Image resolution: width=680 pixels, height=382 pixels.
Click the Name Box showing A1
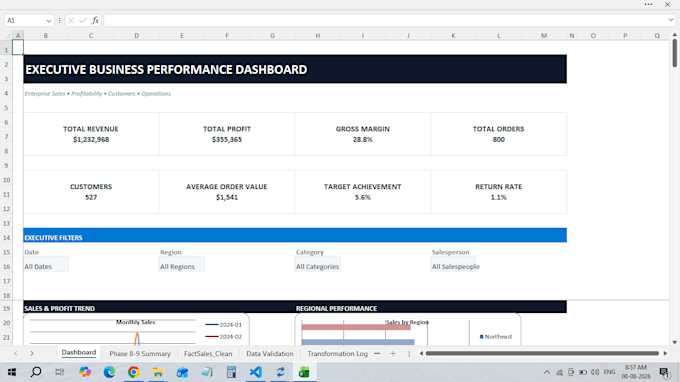tap(24, 20)
